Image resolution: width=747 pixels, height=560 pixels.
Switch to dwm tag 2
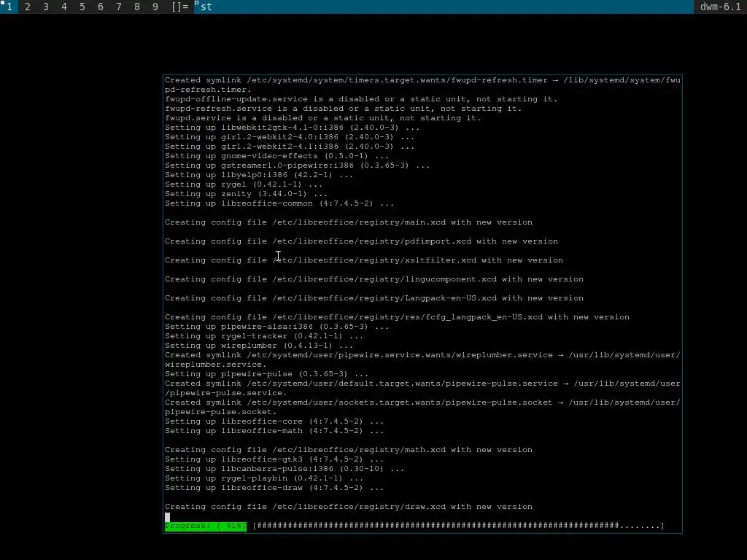28,7
